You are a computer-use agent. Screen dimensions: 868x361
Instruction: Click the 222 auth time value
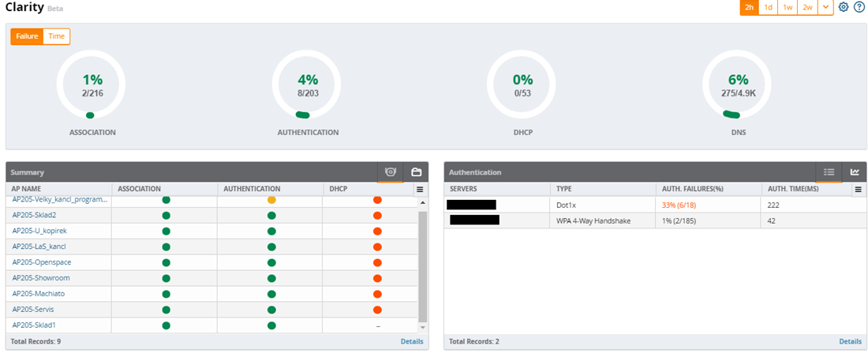tap(773, 205)
